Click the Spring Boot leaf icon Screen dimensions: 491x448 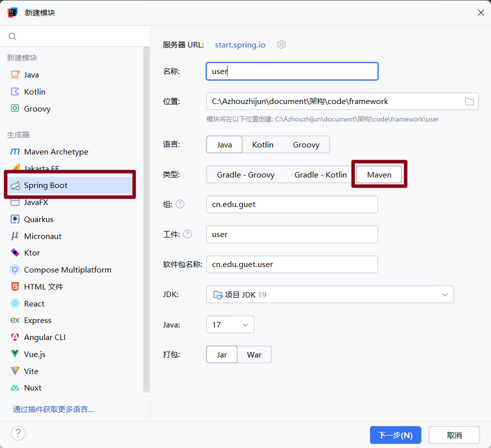(x=15, y=185)
